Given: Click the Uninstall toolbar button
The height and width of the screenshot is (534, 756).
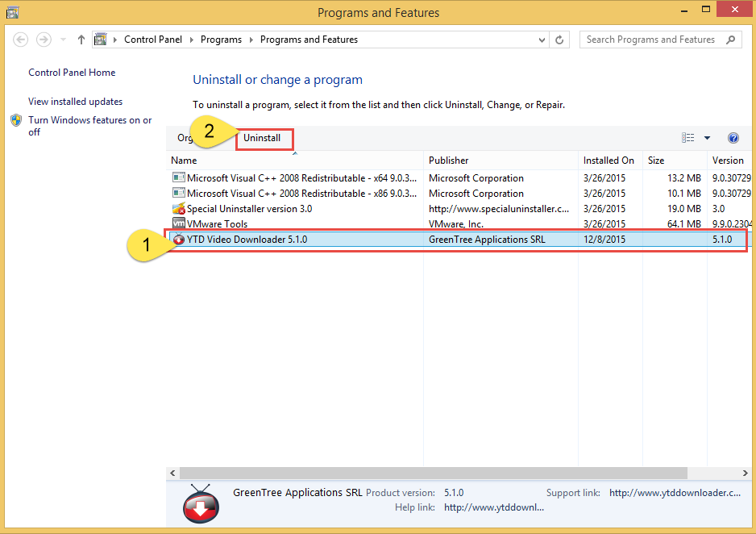Looking at the screenshot, I should [262, 138].
